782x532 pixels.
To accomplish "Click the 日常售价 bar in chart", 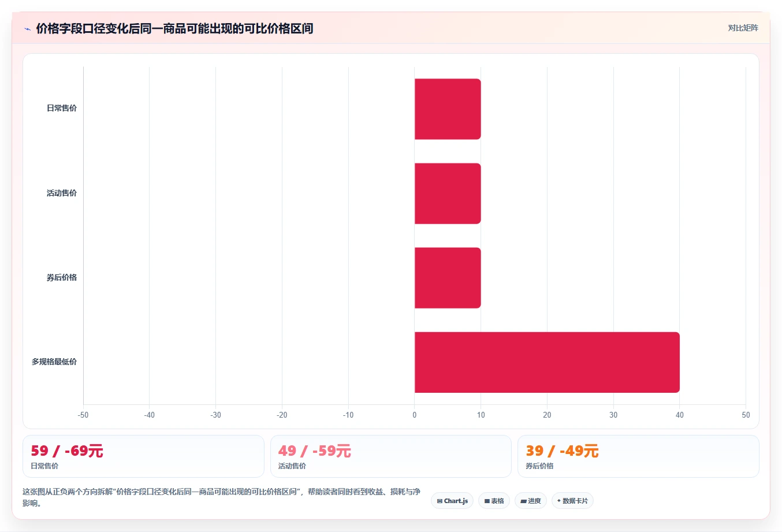I will 448,109.
